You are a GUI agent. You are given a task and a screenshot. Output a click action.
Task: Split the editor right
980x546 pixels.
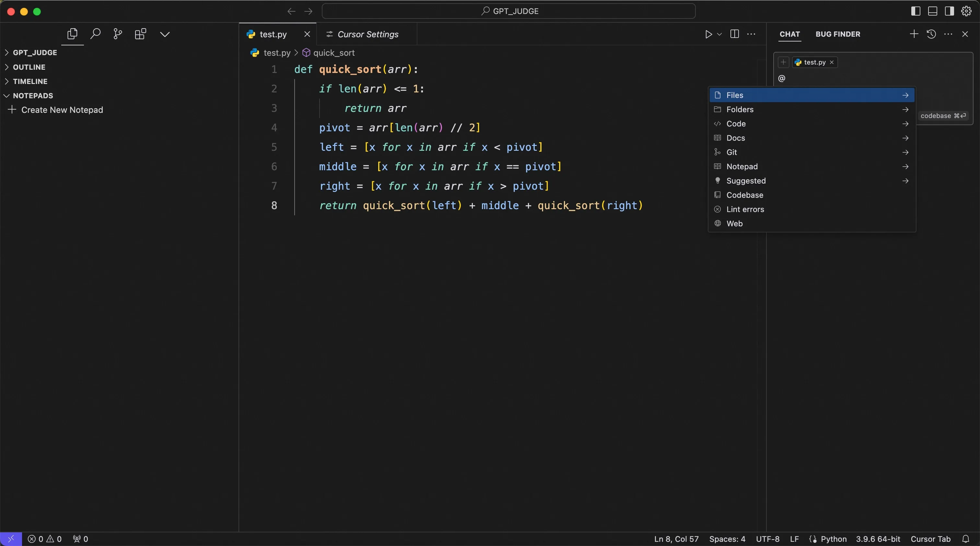735,34
